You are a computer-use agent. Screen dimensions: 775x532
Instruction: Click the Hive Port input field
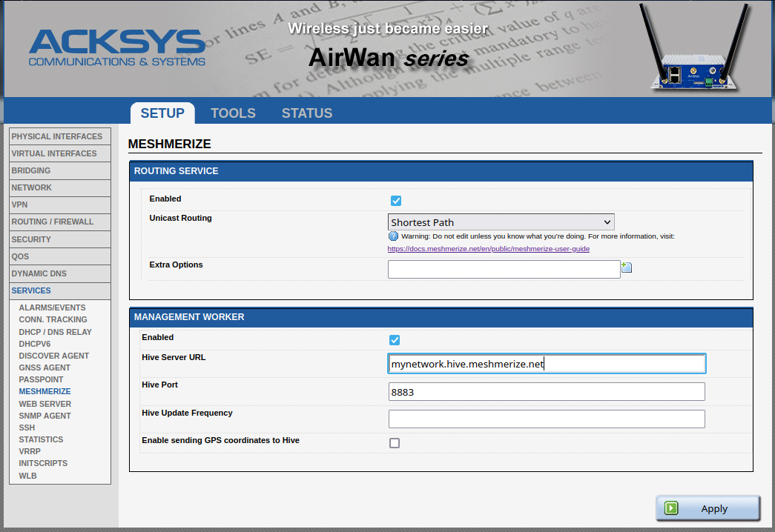pos(546,392)
